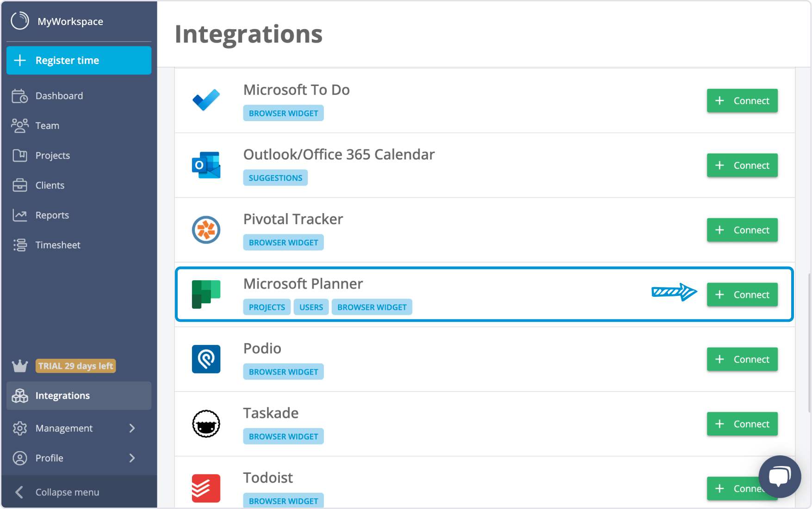The width and height of the screenshot is (812, 509).
Task: Click the Pivotal Tracker logo icon
Action: [205, 230]
